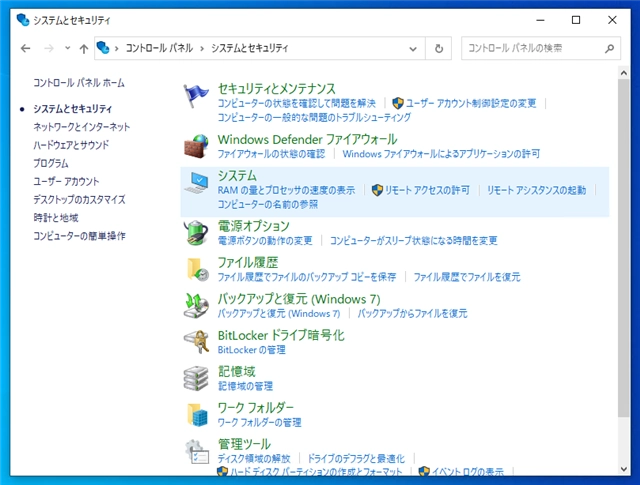The width and height of the screenshot is (640, 485).
Task: Click バックアップからファイルを復元 link
Action: click(x=412, y=314)
